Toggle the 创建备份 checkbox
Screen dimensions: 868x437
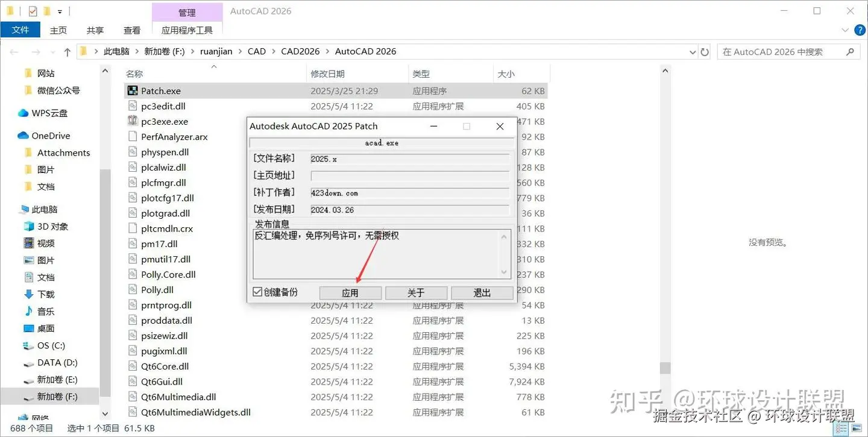257,292
